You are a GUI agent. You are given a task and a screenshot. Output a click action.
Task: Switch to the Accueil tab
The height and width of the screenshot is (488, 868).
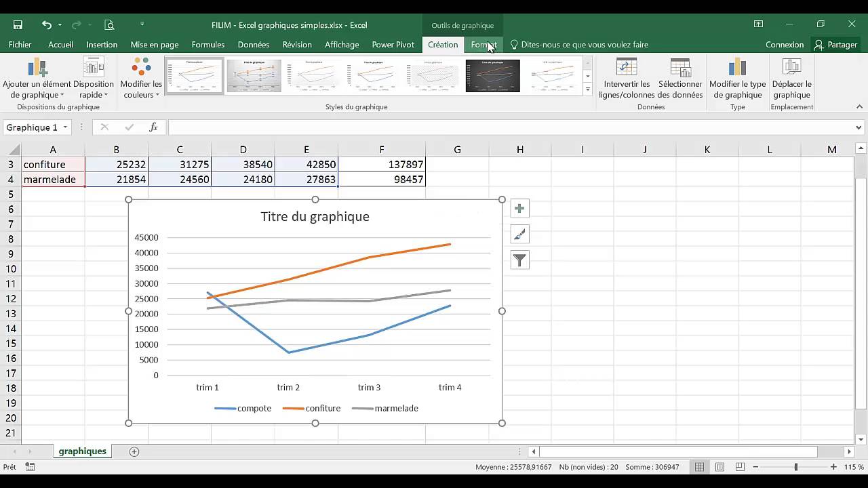pos(60,45)
